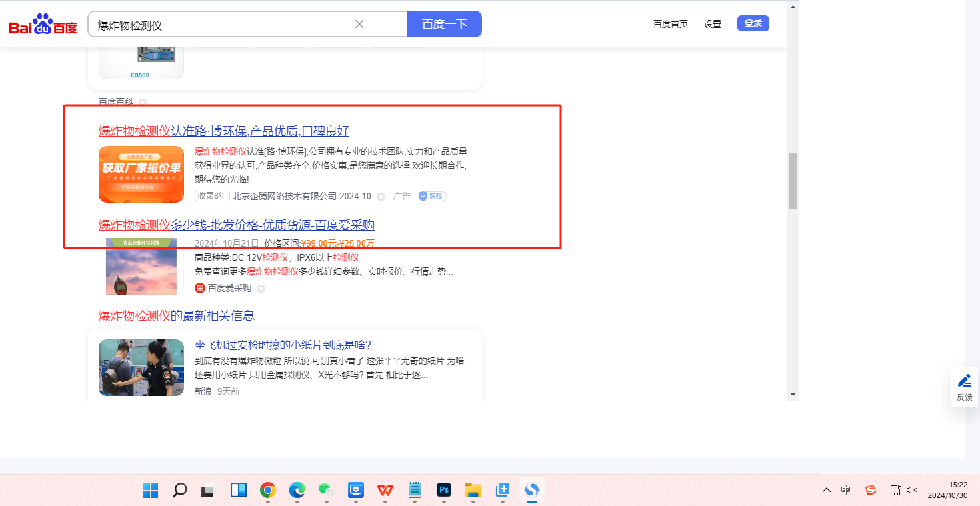Open WPS Office from the taskbar

385,491
